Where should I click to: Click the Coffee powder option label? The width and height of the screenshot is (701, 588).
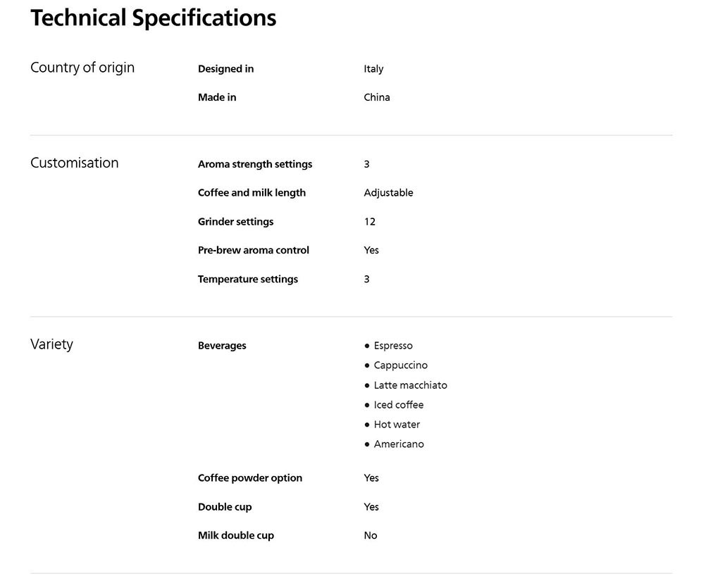(249, 478)
